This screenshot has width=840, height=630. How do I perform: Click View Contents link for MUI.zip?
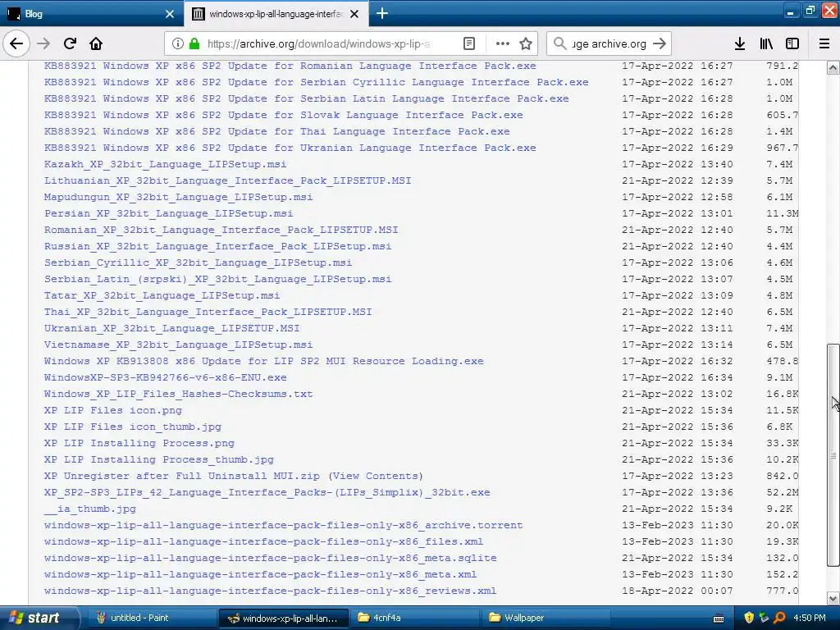(x=375, y=476)
